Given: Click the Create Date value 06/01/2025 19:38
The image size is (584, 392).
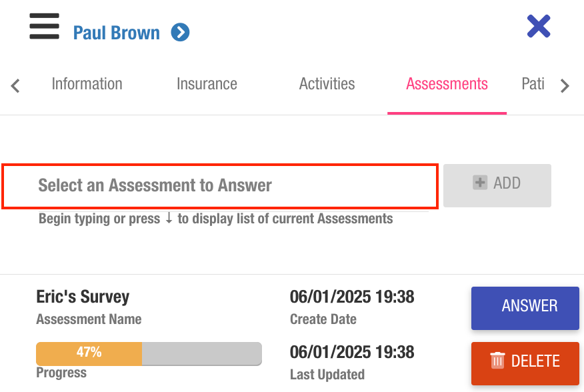Looking at the screenshot, I should click(x=352, y=297).
